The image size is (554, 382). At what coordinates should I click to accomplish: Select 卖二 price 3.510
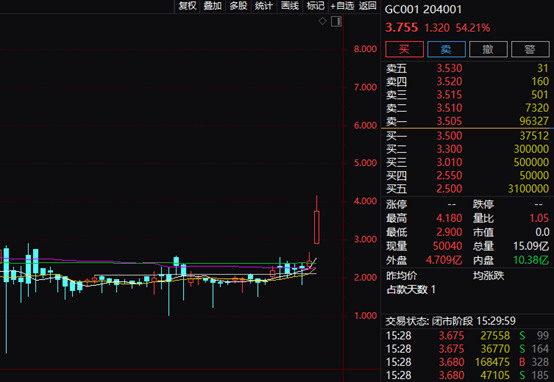(449, 108)
